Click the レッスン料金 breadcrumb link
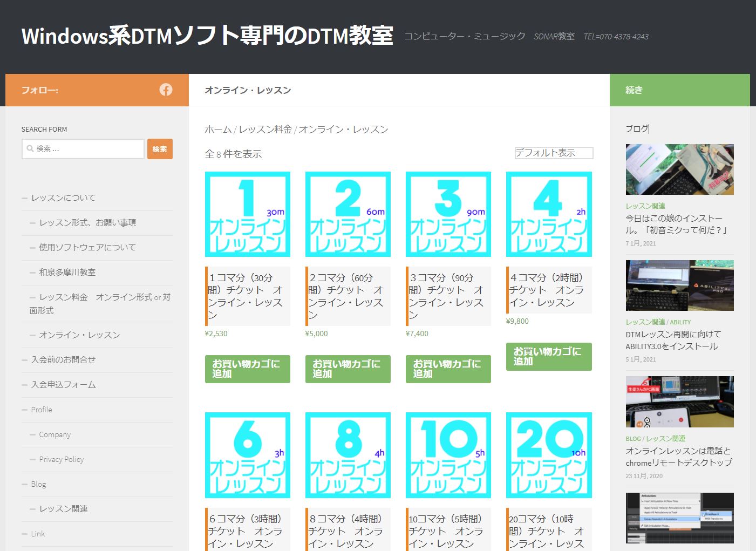The height and width of the screenshot is (551, 756). point(265,130)
